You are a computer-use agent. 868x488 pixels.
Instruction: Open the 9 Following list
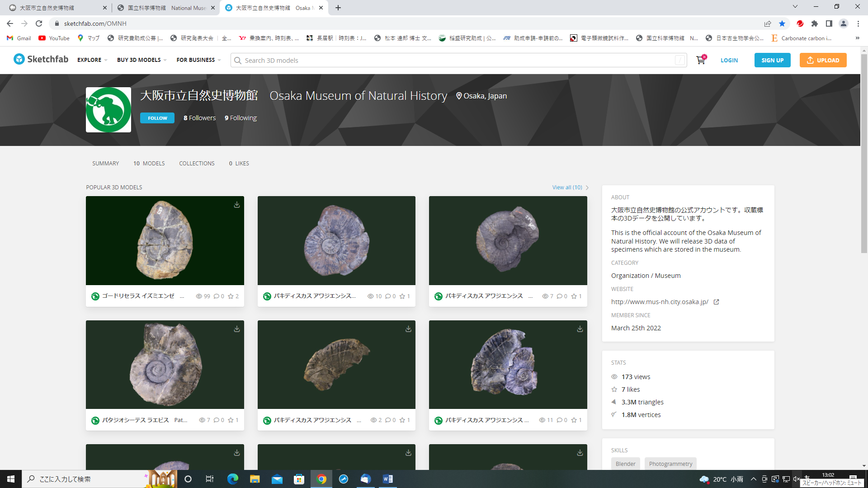pyautogui.click(x=241, y=118)
